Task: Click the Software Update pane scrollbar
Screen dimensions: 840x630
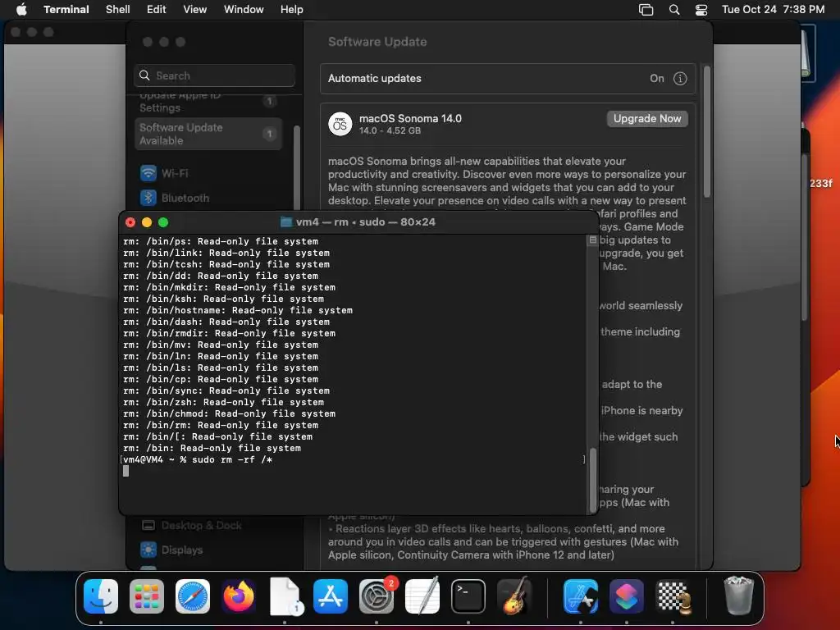Action: click(x=706, y=132)
